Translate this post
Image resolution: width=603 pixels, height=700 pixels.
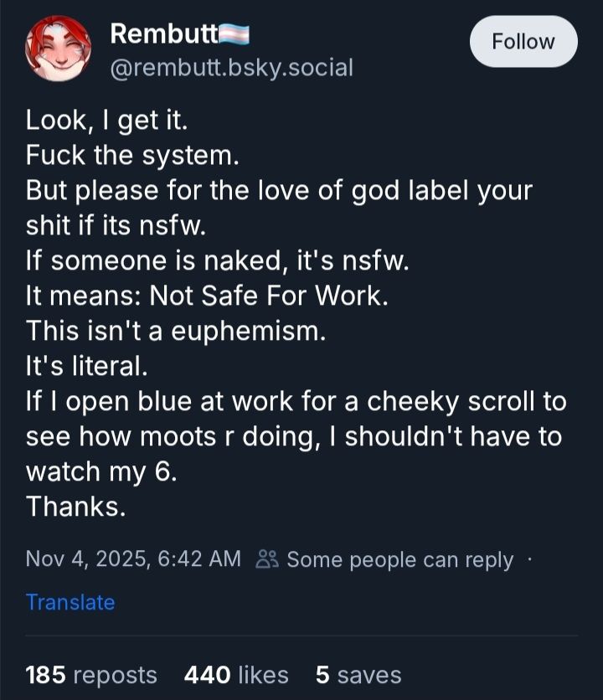70,602
